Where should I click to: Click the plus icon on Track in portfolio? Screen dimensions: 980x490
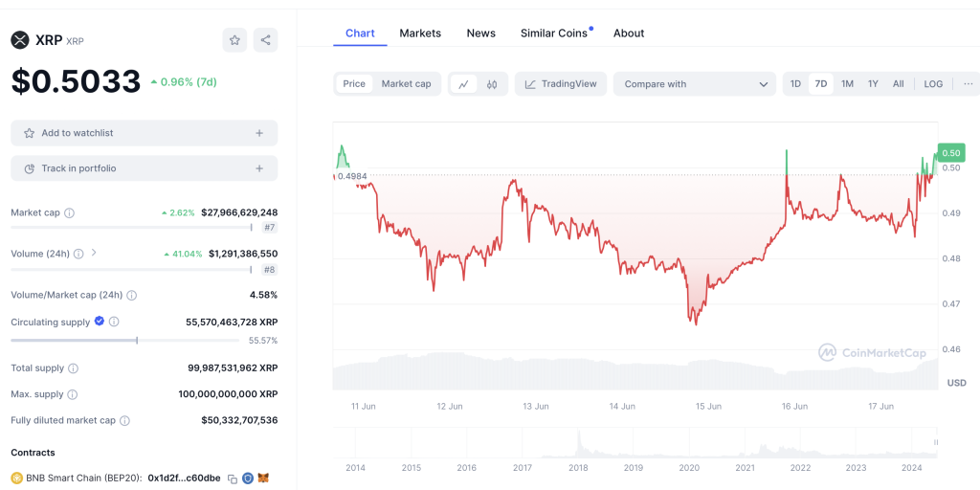point(259,168)
